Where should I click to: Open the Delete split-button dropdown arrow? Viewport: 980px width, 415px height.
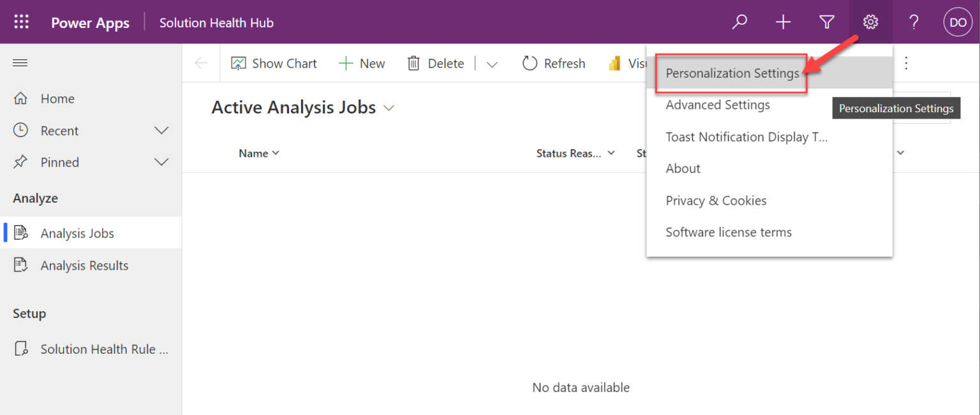pos(492,64)
